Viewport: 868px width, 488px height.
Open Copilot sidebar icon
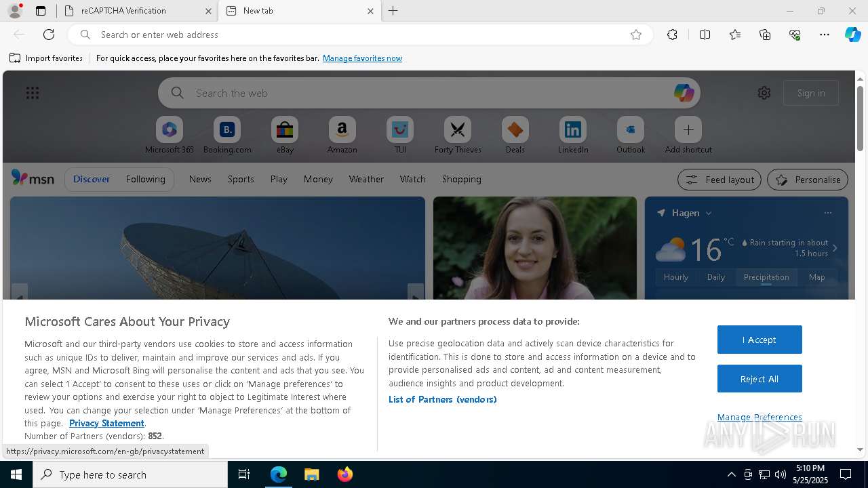coord(852,35)
